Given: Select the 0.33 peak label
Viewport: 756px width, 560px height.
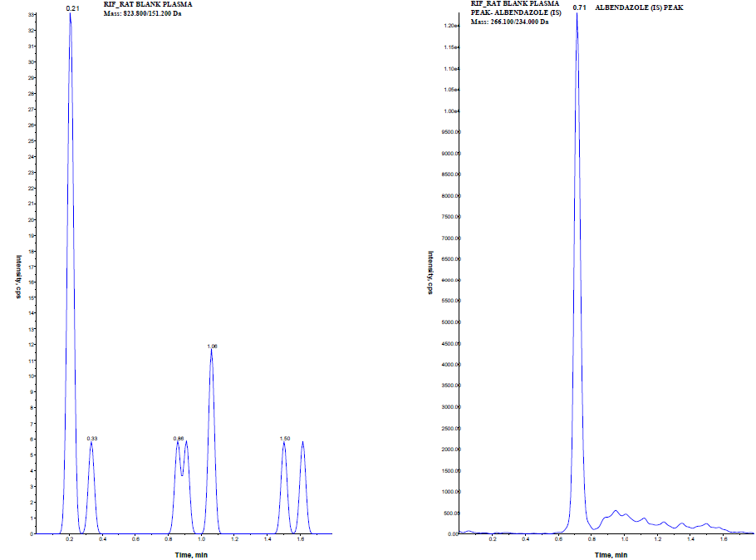Looking at the screenshot, I should [92, 438].
